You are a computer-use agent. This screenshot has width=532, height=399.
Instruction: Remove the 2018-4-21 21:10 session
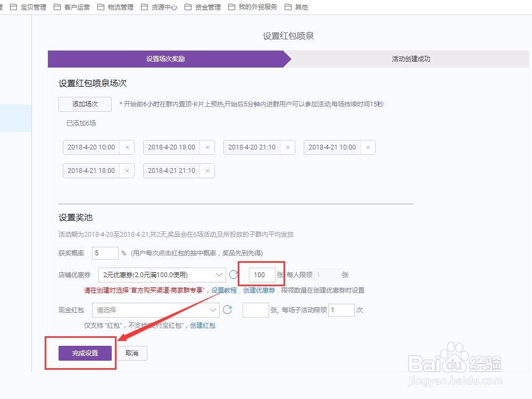[207, 171]
